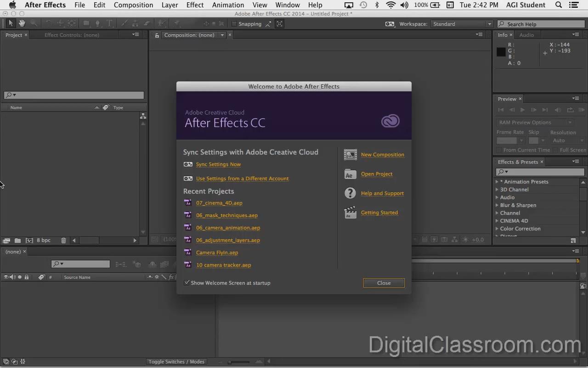This screenshot has height=368, width=588.
Task: Click Toggle Switches / Modes button
Action: click(x=176, y=362)
